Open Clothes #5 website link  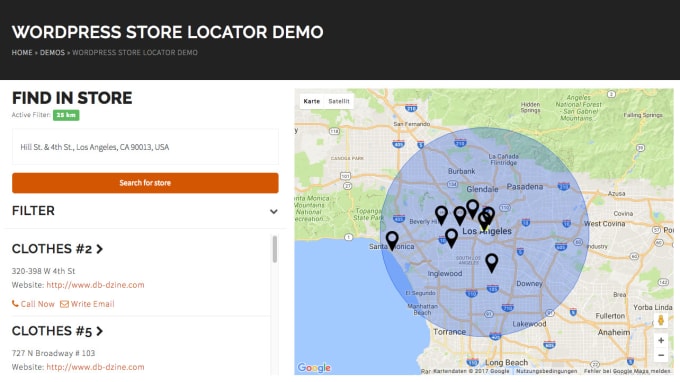(95, 367)
